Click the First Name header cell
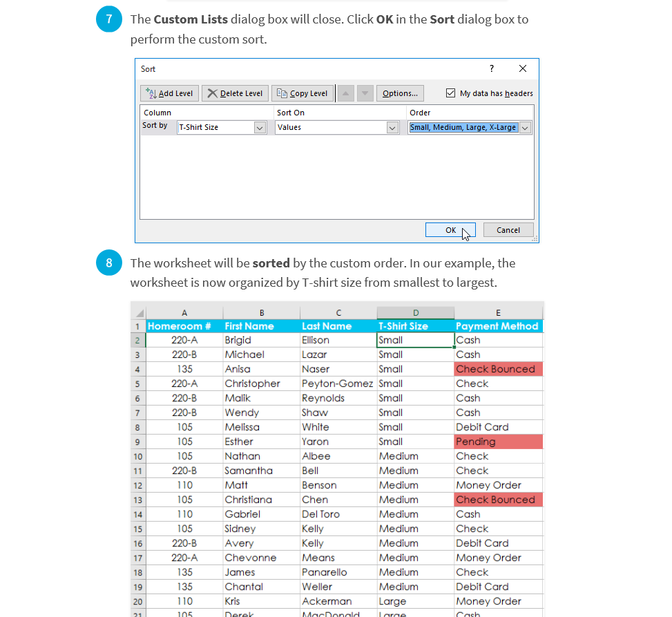Screen dimensions: 672x617 (262, 326)
